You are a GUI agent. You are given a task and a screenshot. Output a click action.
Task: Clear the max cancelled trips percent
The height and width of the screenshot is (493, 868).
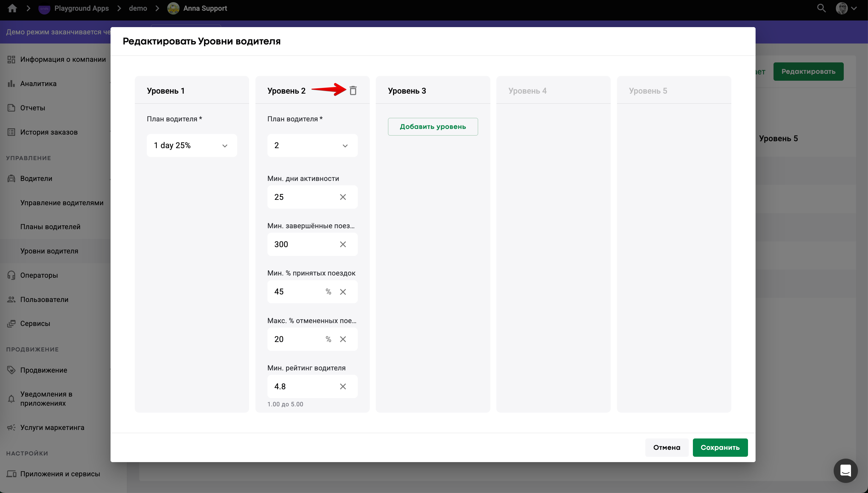[343, 339]
